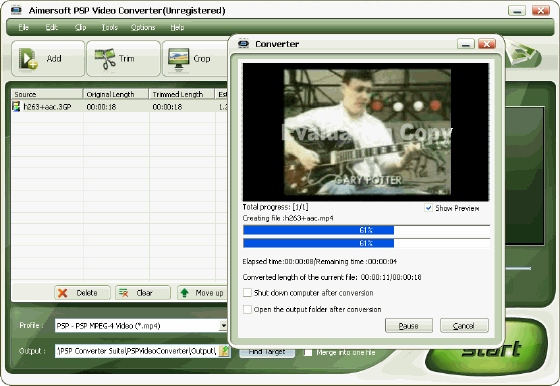Toggle Merge into one file checkbox
Viewport: 560px width, 386px height.
[308, 352]
